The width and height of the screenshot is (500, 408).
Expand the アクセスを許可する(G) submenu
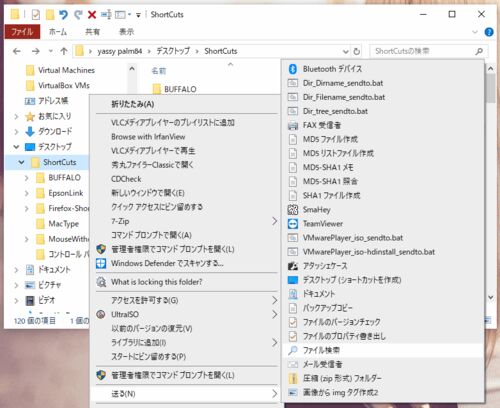[274, 300]
